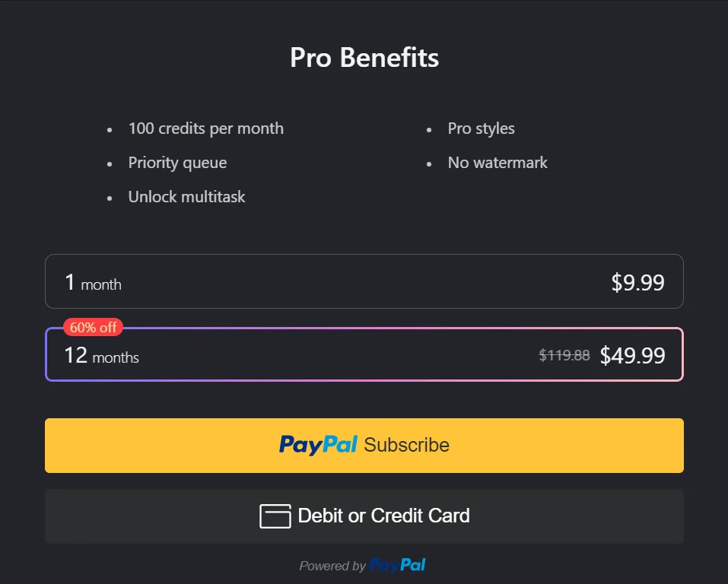Image resolution: width=728 pixels, height=584 pixels.
Task: Click the Pro styles benefit
Action: click(x=481, y=129)
